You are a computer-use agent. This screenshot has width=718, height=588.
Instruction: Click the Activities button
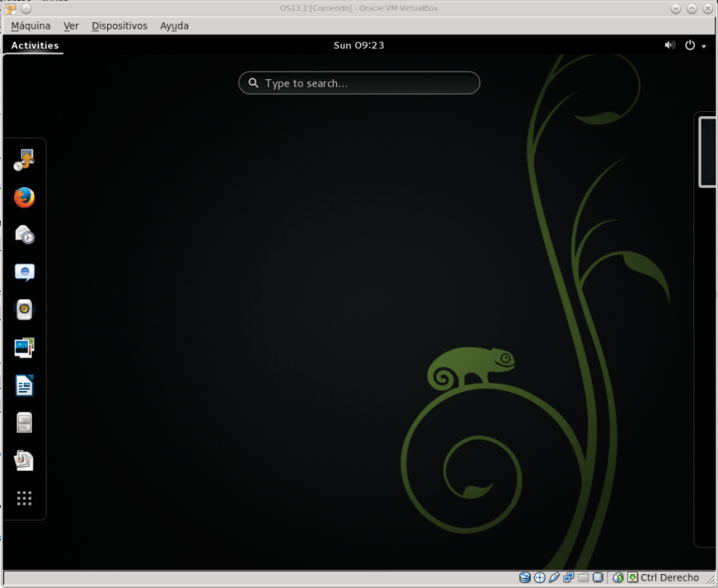35,46
